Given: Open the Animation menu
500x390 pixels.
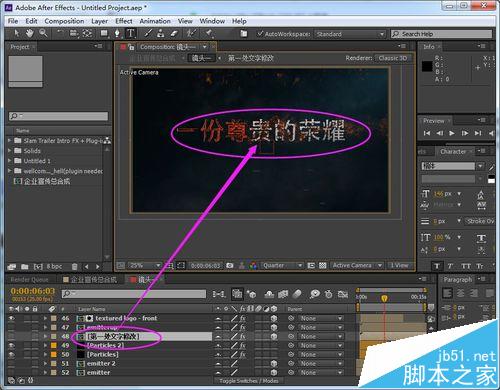Looking at the screenshot, I should pyautogui.click(x=155, y=21).
